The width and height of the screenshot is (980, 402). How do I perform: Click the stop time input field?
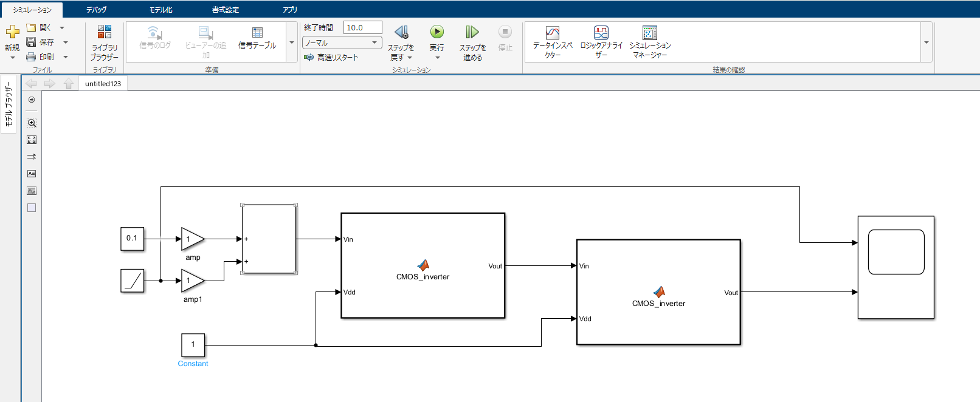363,27
